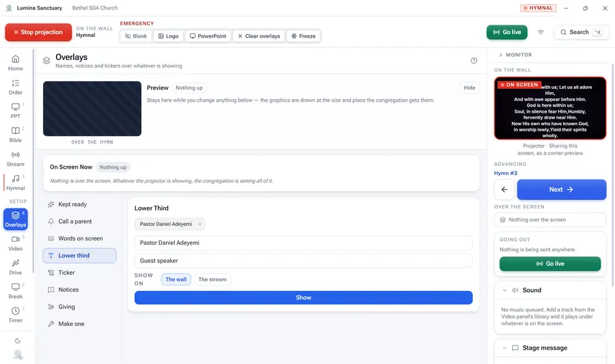Open the Notices overlay tab
The width and height of the screenshot is (615, 364).
click(80, 290)
